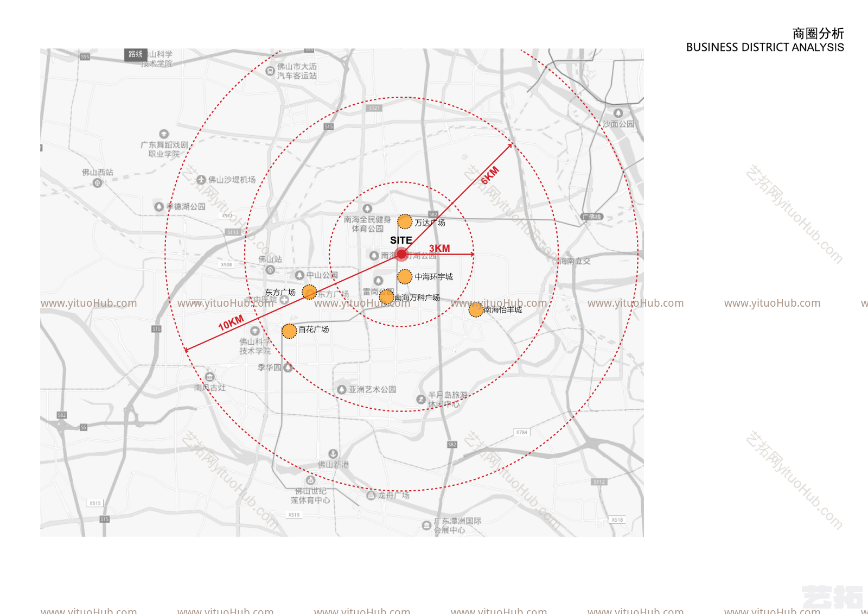Image resolution: width=868 pixels, height=614 pixels.
Task: Click the 3KM radius label
Action: tap(439, 248)
